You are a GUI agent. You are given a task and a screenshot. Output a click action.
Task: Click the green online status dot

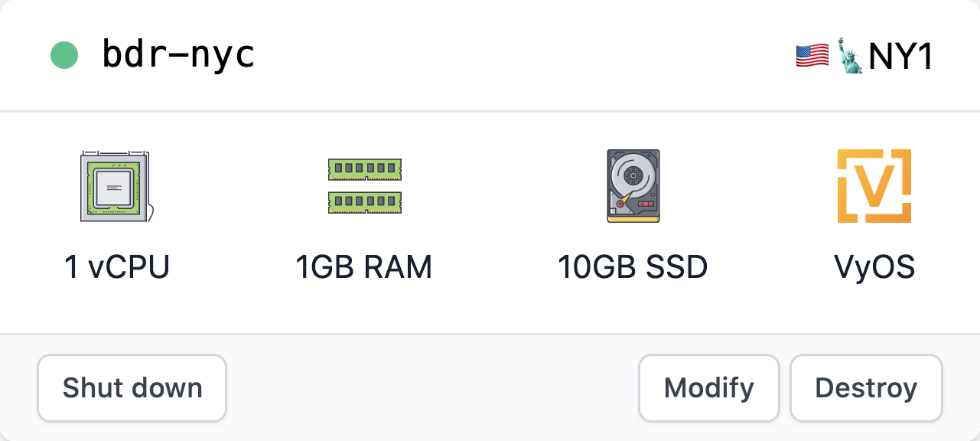64,55
